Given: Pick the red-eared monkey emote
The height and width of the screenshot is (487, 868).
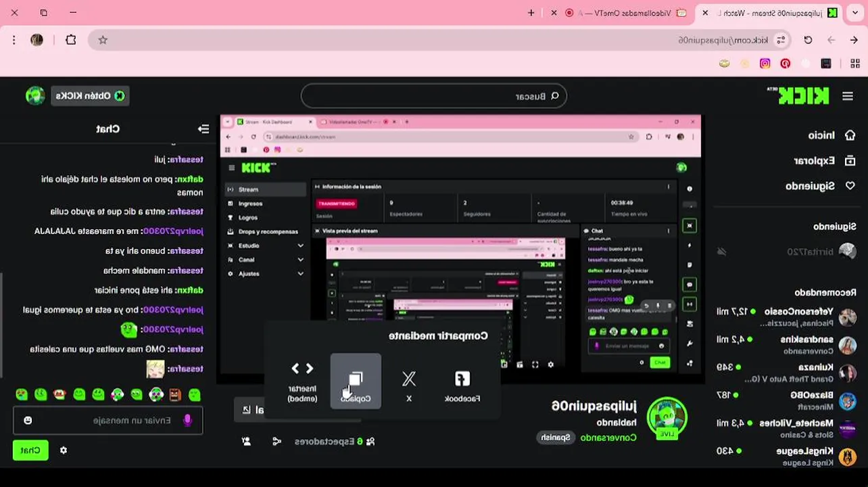Looking at the screenshot, I should click(60, 394).
